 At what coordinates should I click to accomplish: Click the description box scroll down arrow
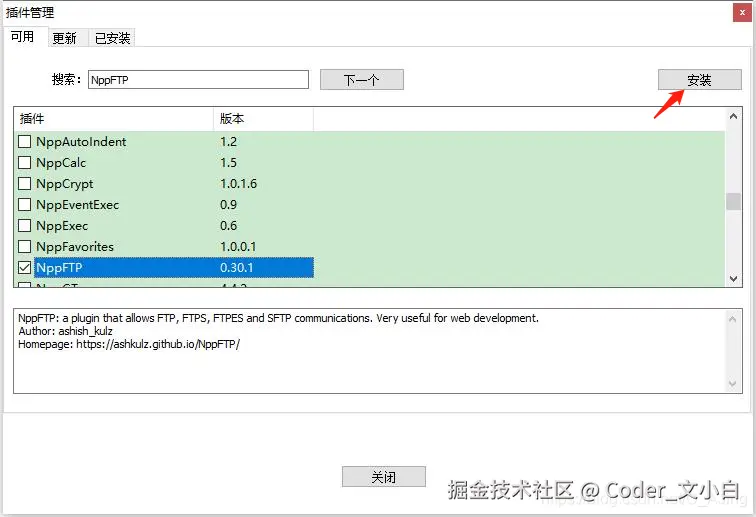pos(732,384)
